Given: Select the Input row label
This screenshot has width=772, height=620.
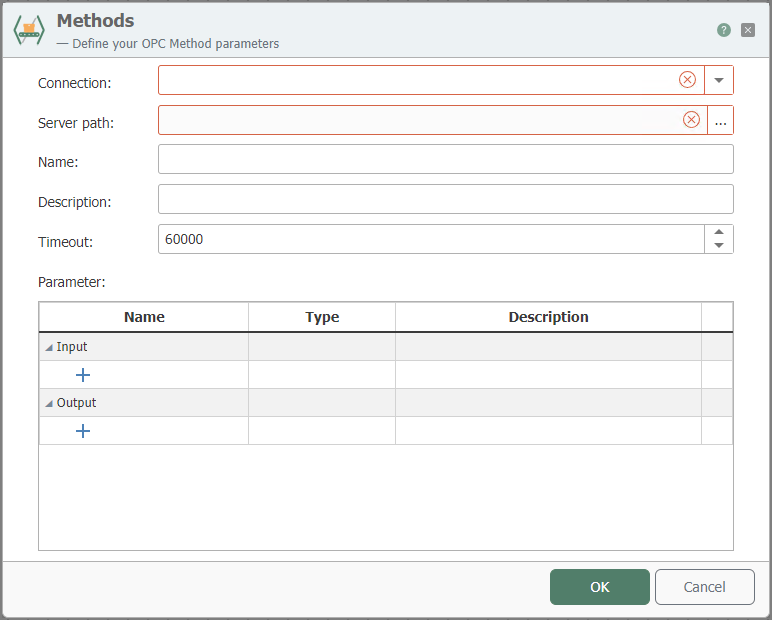Looking at the screenshot, I should [x=72, y=347].
